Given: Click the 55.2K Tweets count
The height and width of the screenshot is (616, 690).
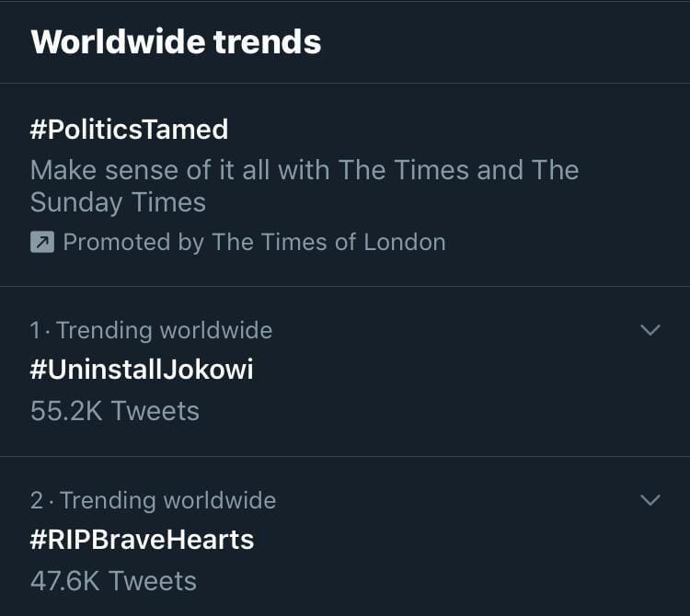Looking at the screenshot, I should (x=115, y=411).
